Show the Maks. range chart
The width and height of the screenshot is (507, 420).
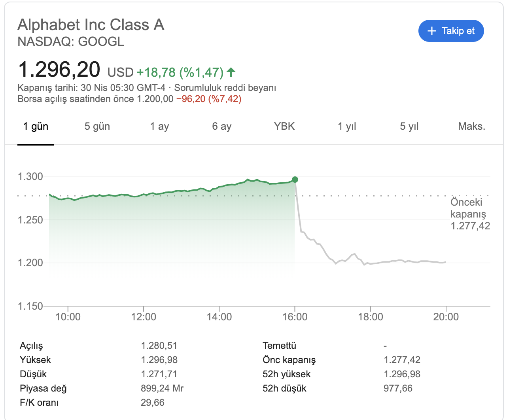coord(471,127)
